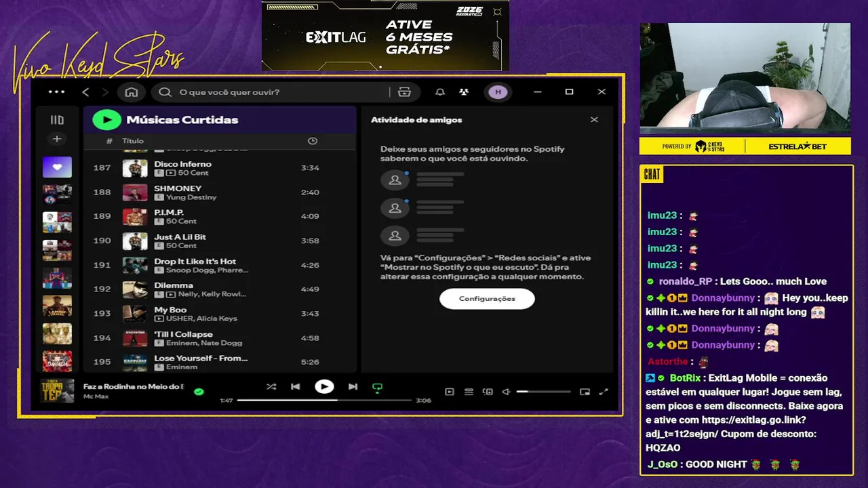This screenshot has width=868, height=488.
Task: Create a playlist with the plus icon
Action: point(57,139)
